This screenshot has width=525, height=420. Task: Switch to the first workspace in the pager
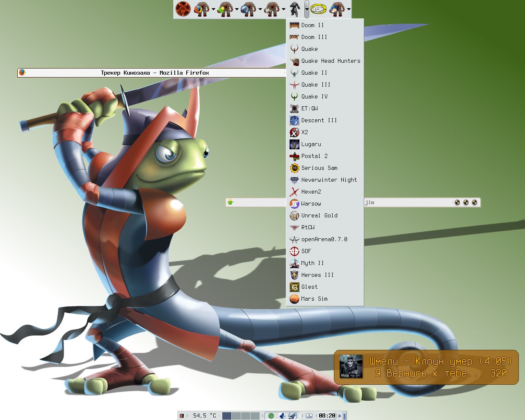(227, 415)
